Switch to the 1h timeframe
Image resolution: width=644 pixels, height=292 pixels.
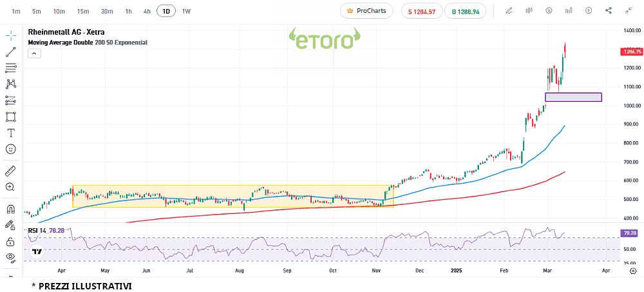(x=129, y=11)
